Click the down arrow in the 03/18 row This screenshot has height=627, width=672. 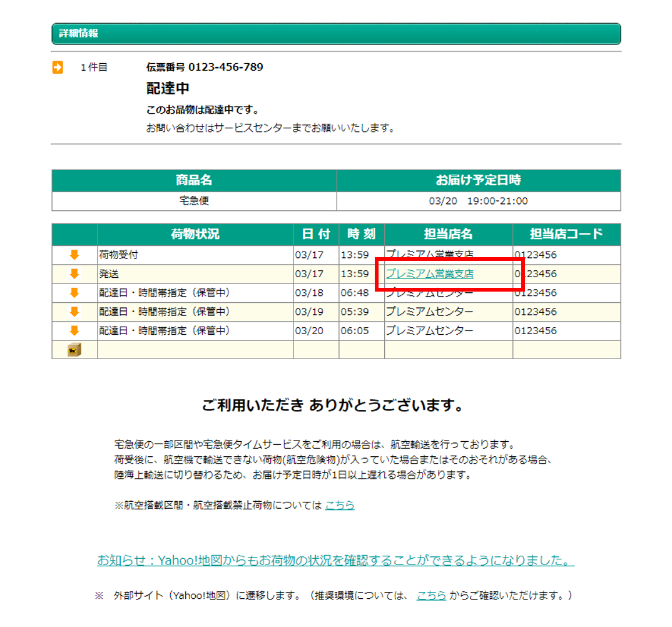tap(74, 293)
